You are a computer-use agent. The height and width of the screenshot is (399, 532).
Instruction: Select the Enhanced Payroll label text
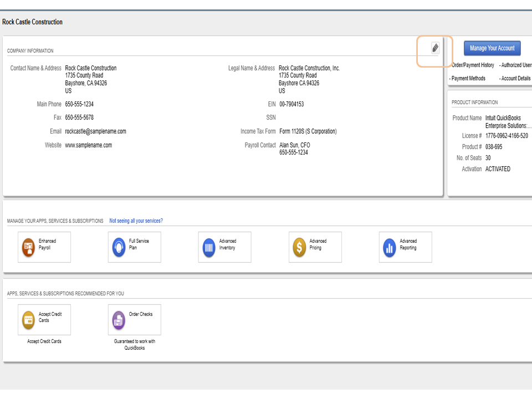(47, 244)
